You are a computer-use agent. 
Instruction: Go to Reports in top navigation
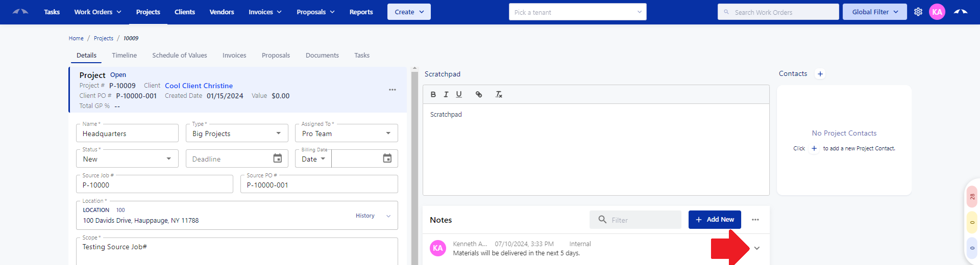(x=361, y=12)
